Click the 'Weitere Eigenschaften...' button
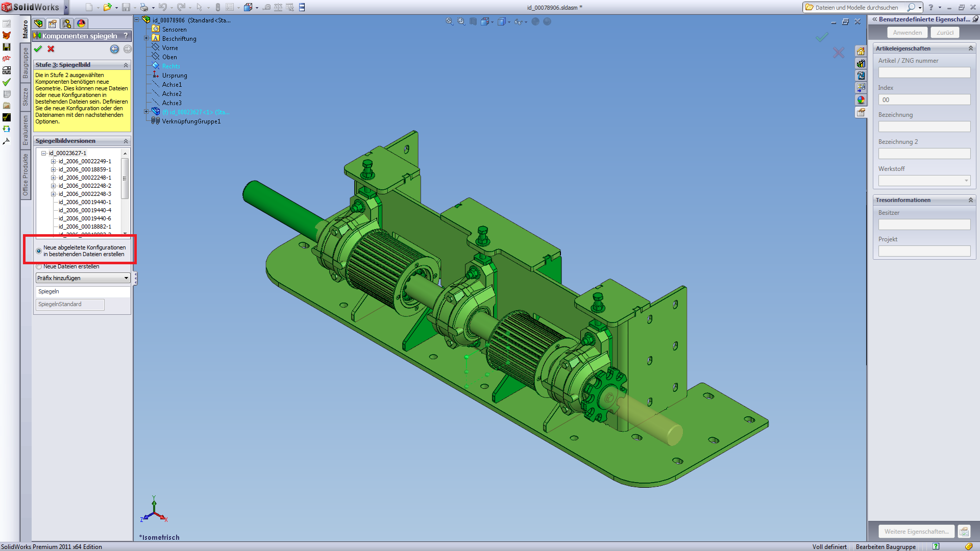 [916, 531]
